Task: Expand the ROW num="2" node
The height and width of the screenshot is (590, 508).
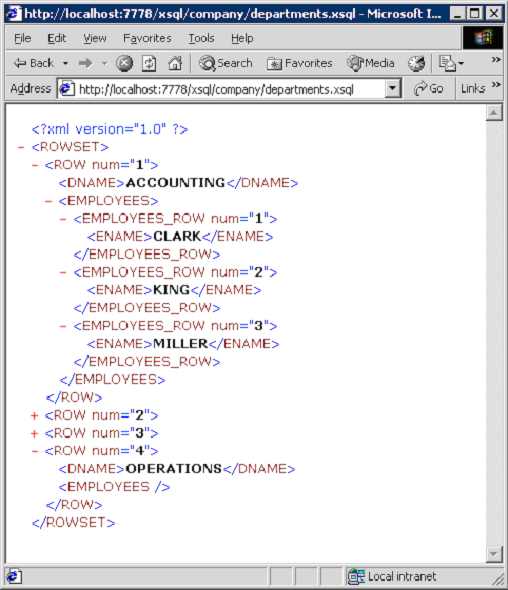Action: 35,415
